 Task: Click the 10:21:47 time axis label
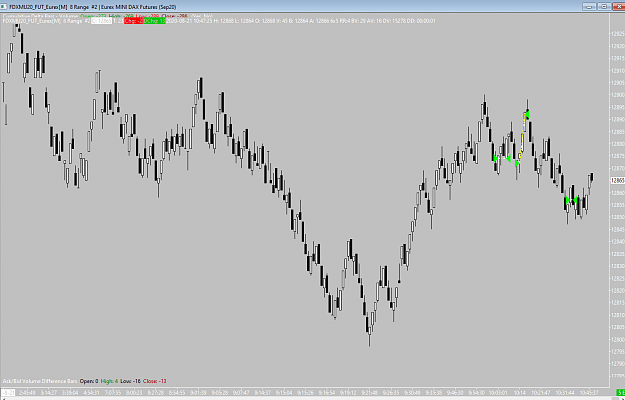click(x=541, y=392)
